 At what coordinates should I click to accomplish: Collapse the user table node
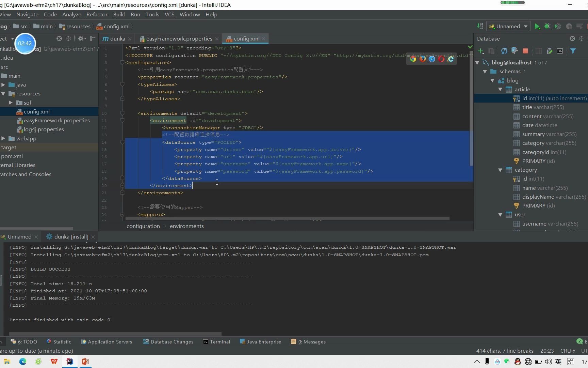(x=500, y=215)
